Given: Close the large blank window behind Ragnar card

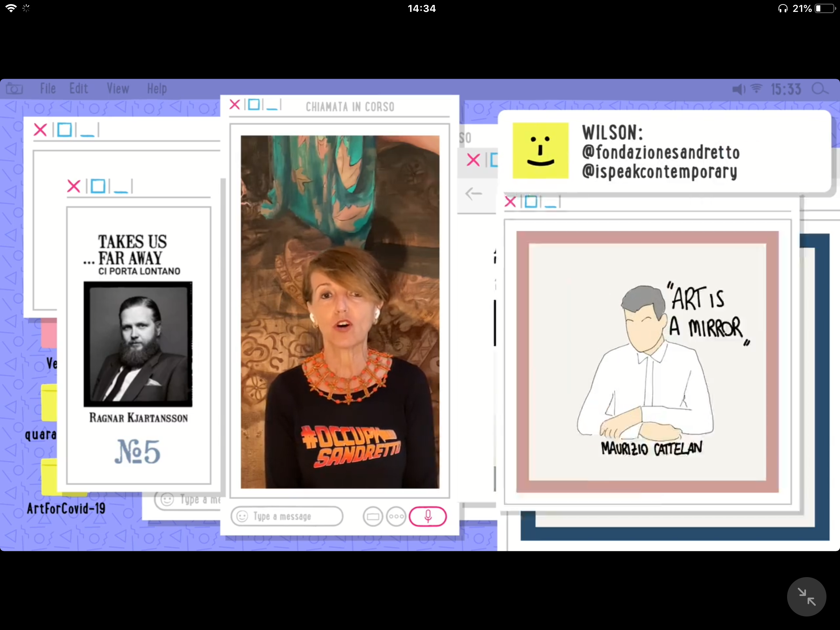Looking at the screenshot, I should tap(40, 130).
